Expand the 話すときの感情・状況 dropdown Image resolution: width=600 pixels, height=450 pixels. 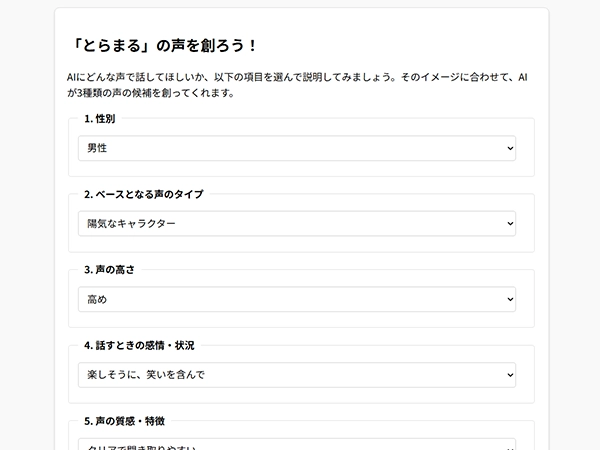pos(296,375)
